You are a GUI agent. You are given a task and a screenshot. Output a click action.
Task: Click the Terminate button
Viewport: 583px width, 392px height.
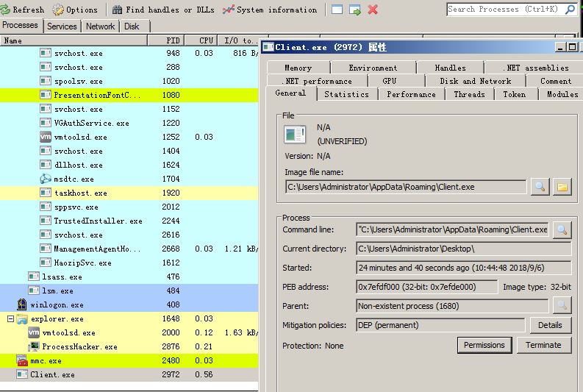click(x=543, y=345)
